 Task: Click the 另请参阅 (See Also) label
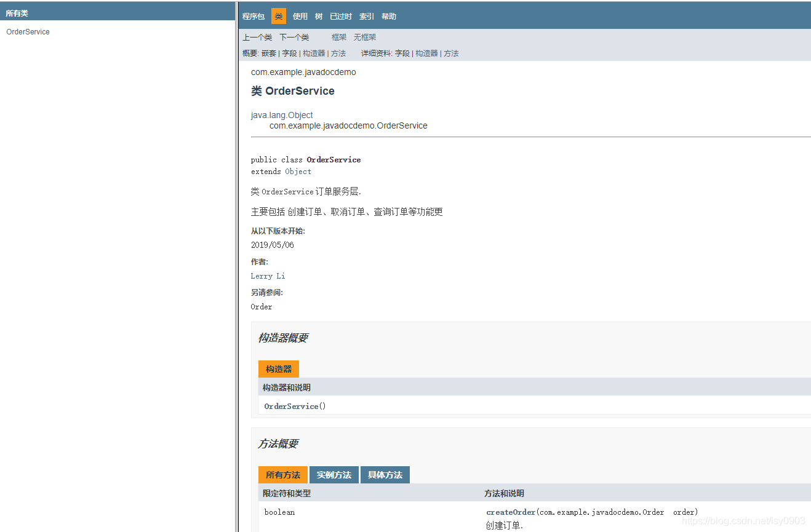267,293
